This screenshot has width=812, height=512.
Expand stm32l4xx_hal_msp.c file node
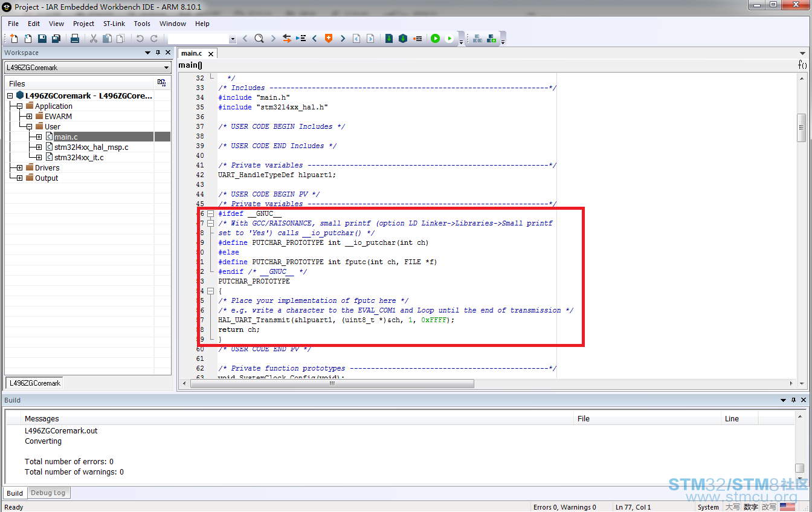pyautogui.click(x=39, y=147)
